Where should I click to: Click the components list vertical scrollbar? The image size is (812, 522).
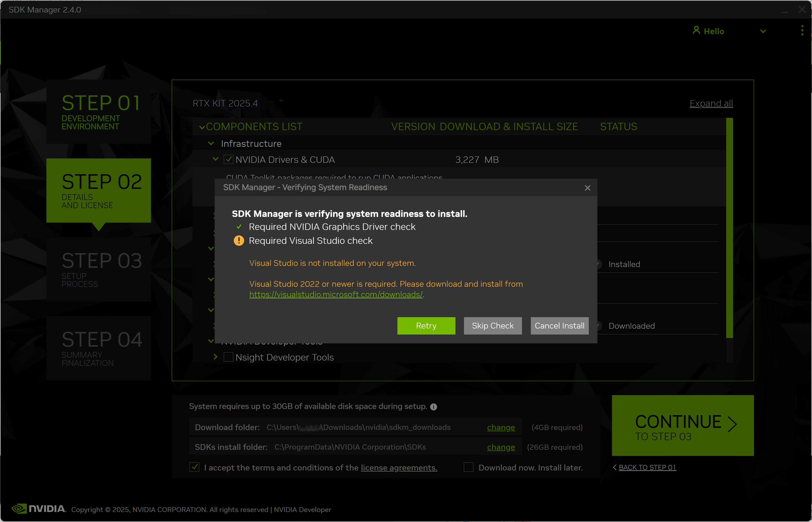click(729, 228)
